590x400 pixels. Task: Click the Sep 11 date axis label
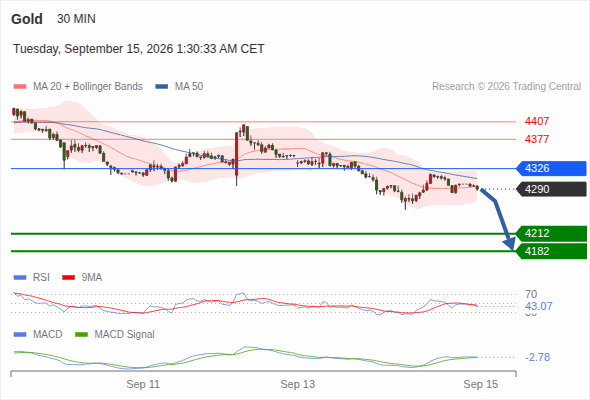(143, 384)
